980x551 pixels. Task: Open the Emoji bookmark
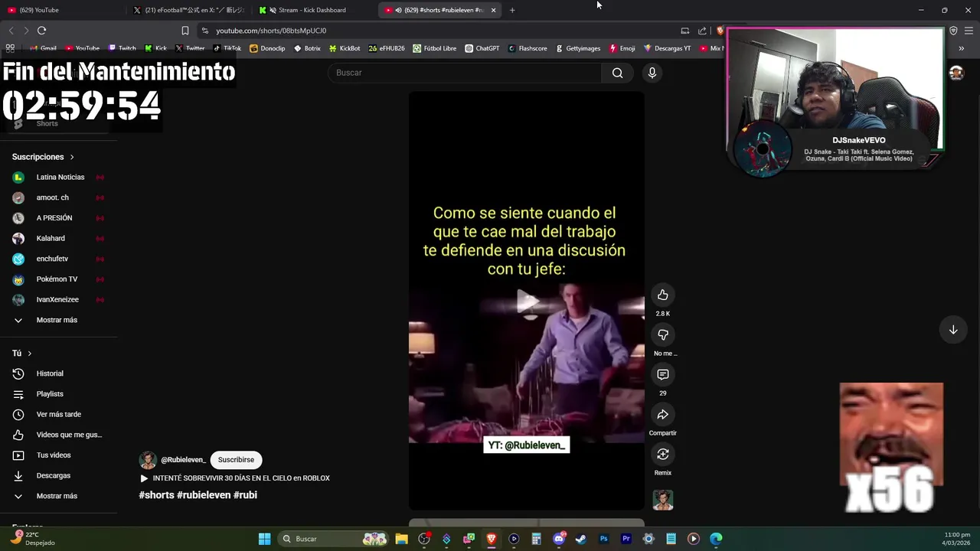point(622,48)
